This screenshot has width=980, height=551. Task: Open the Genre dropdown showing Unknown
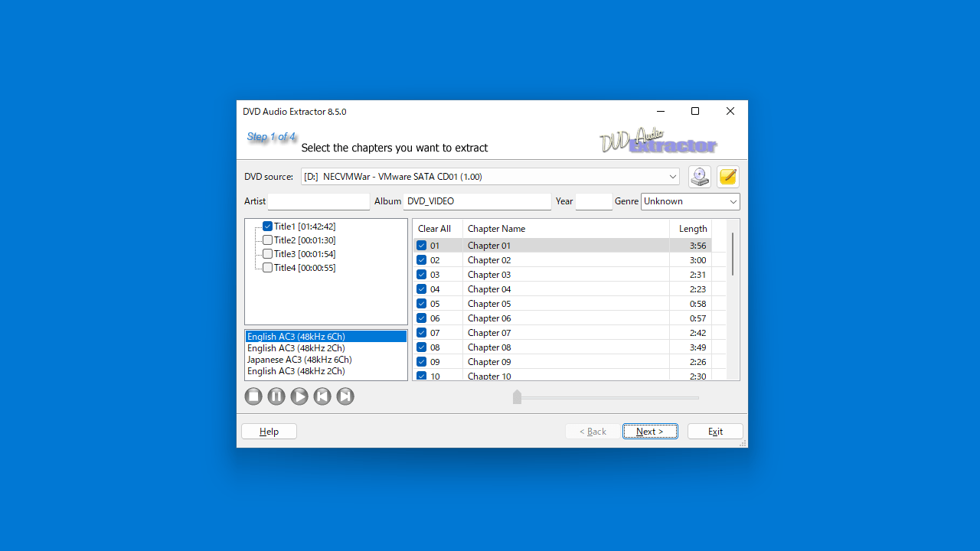point(691,201)
